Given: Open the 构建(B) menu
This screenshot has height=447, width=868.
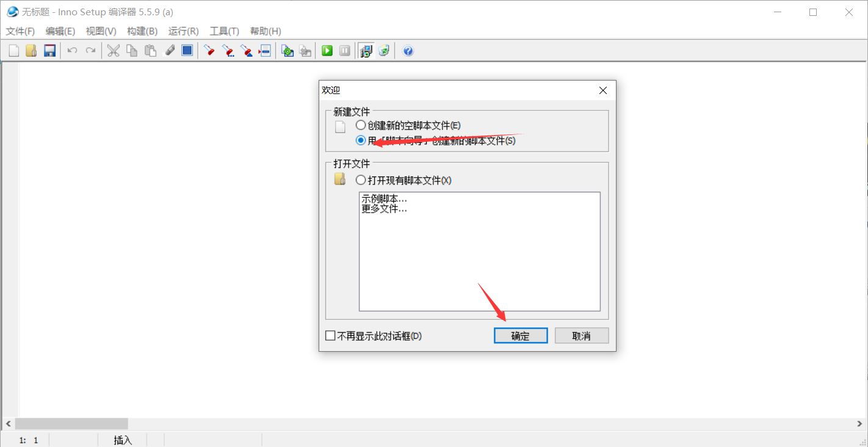Looking at the screenshot, I should [142, 31].
